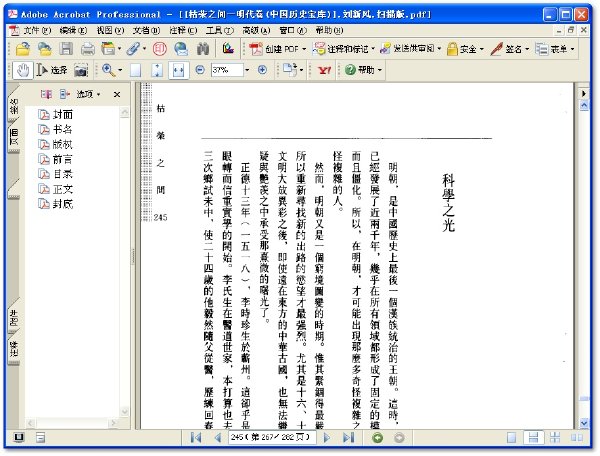The image size is (600, 456).
Task: Go to the next page arrow
Action: pos(326,437)
